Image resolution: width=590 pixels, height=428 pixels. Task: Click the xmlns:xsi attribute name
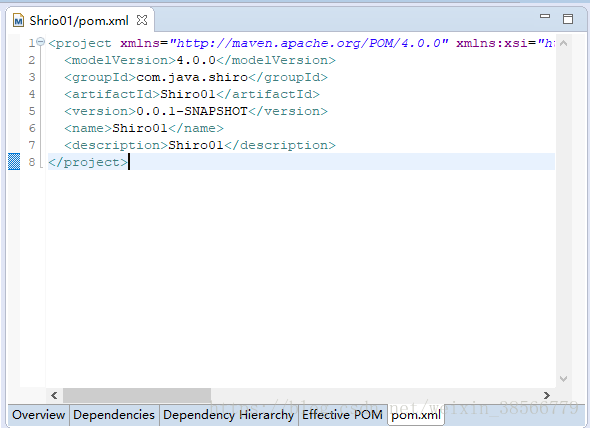click(492, 43)
